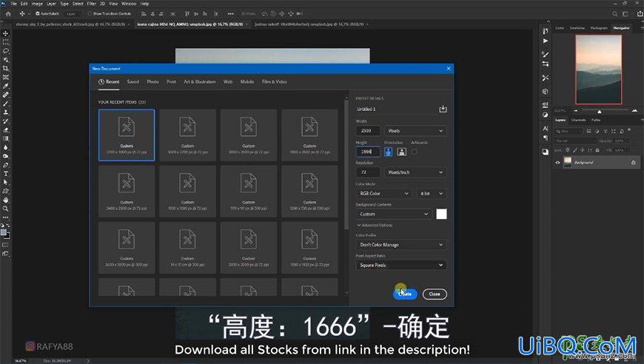Close the New Document dialog with X
This screenshot has width=644, height=364.
[449, 69]
